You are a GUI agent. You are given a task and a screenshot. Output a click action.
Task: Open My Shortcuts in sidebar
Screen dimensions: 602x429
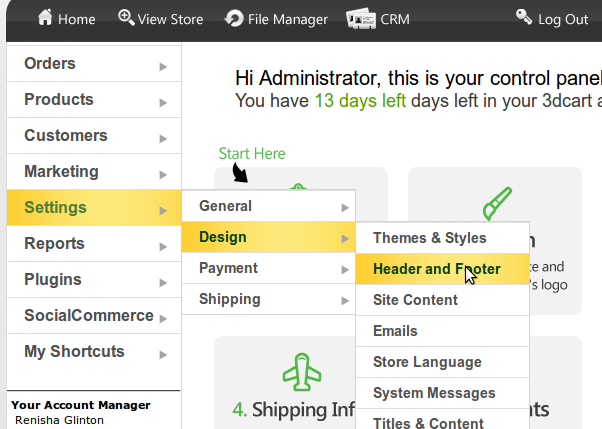click(x=74, y=351)
